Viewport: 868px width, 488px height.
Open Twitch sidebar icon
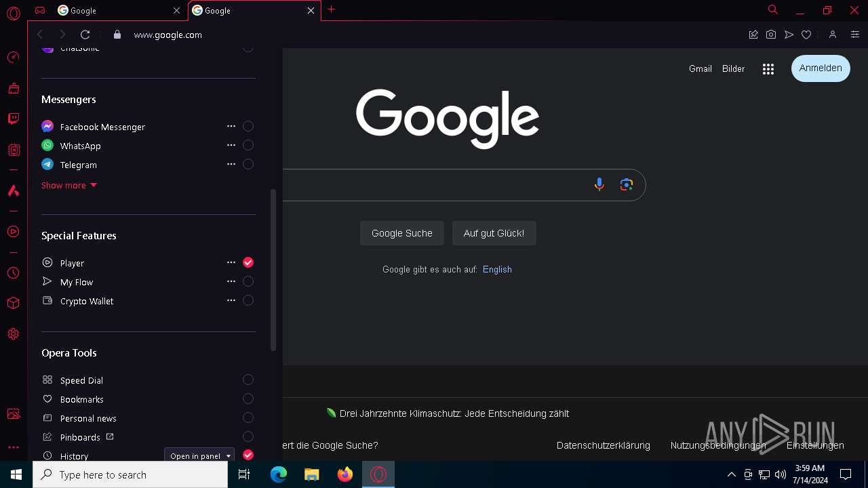click(x=13, y=119)
